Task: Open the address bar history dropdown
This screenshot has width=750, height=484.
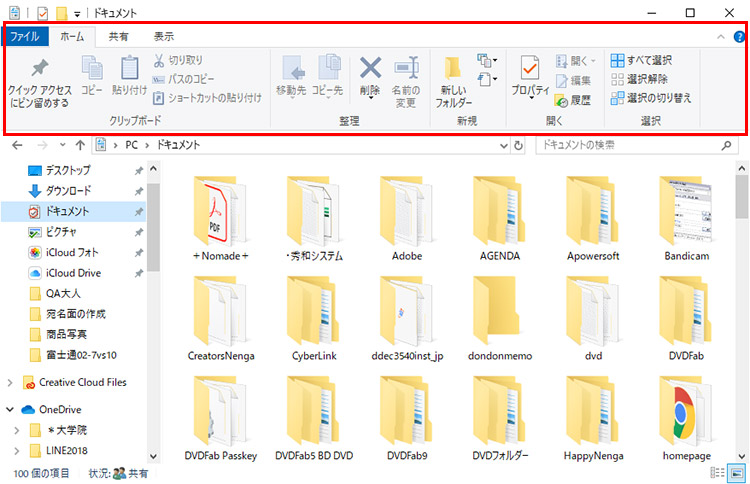Action: tap(503, 145)
